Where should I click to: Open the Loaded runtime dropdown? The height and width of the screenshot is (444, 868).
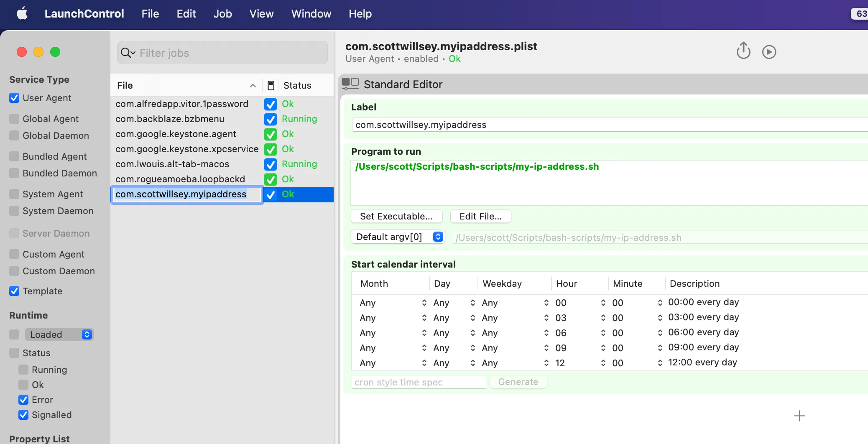pos(59,334)
